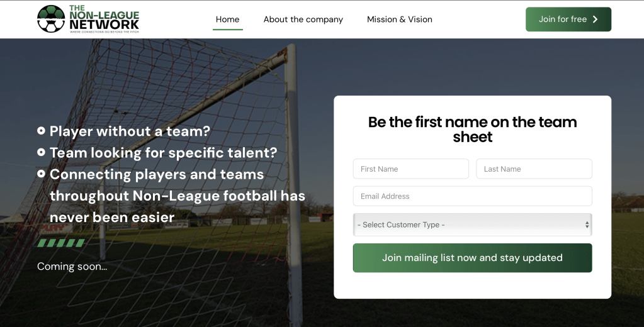Click The Non-League Network logo text
644x327 pixels.
coord(104,19)
